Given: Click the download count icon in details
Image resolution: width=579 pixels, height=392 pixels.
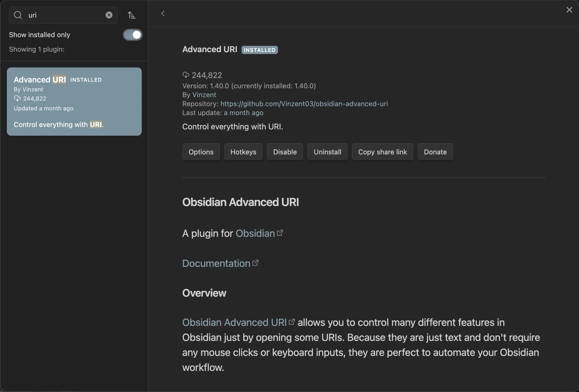Looking at the screenshot, I should 186,75.
